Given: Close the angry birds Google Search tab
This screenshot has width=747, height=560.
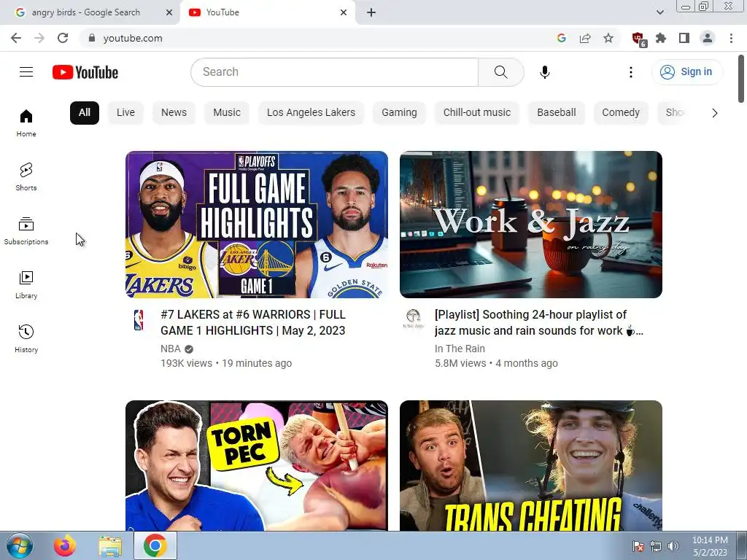Looking at the screenshot, I should [169, 12].
